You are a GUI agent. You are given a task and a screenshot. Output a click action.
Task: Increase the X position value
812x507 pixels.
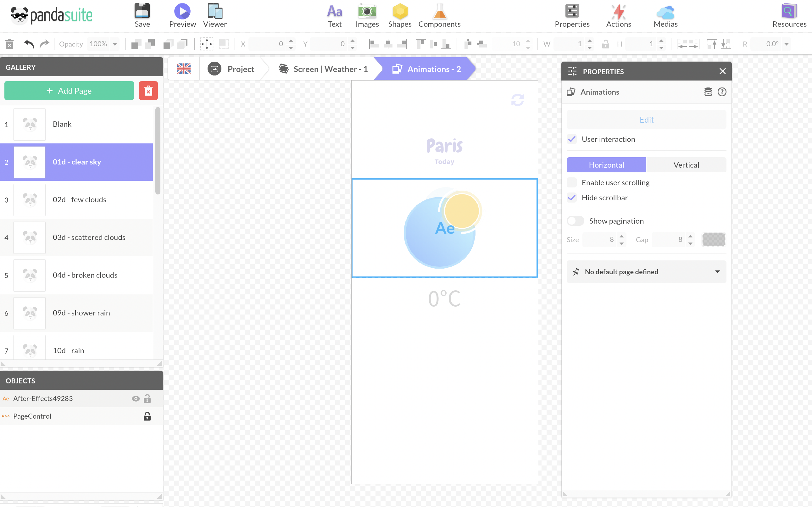291,41
